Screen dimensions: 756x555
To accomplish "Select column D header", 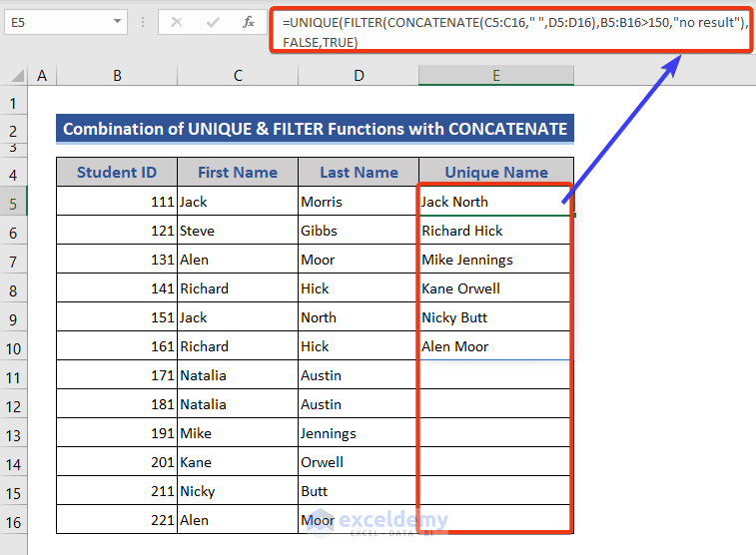I will (359, 76).
